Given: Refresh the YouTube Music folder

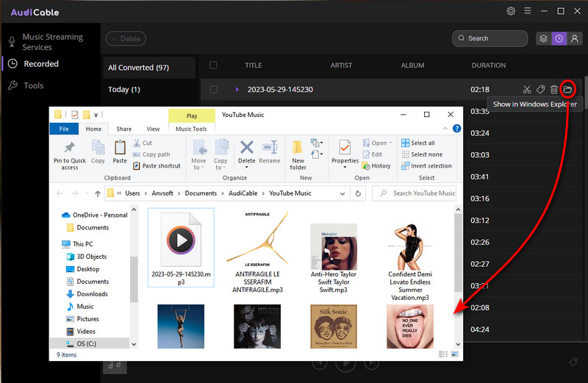Looking at the screenshot, I should click(x=358, y=193).
